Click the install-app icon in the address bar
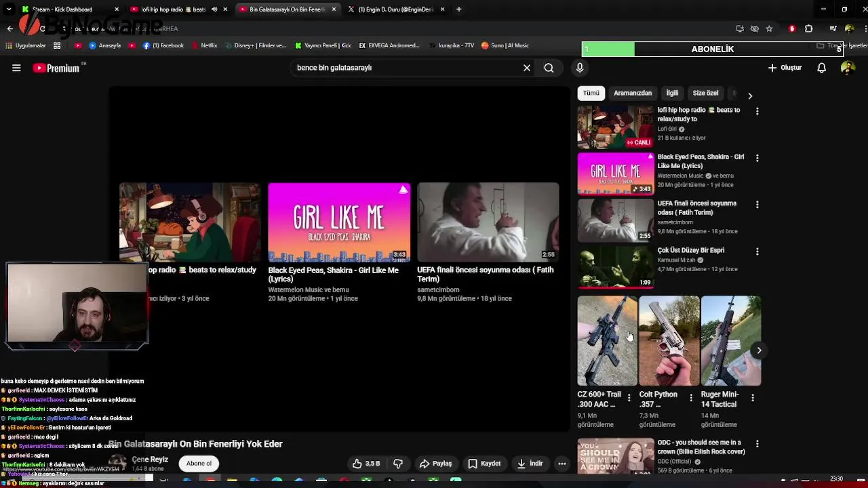 740,28
